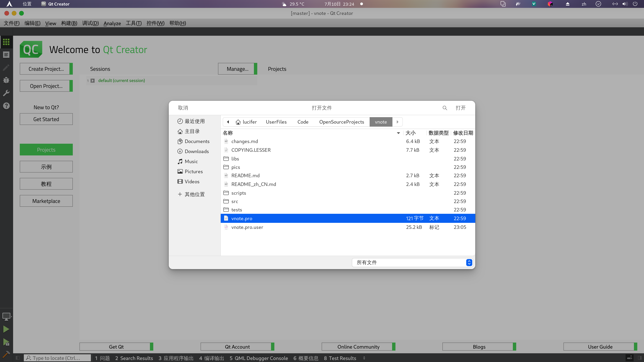644x362 pixels.
Task: Click the locator input field
Action: [57, 358]
